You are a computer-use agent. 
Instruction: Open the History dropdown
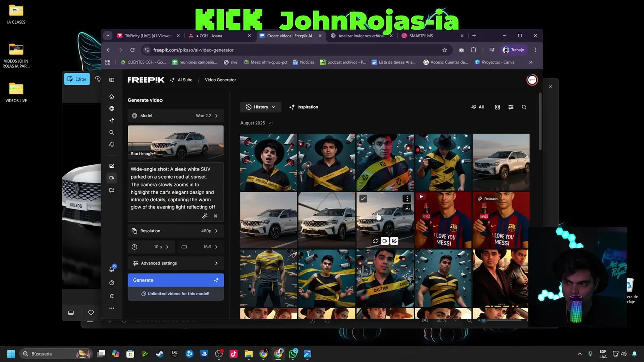coord(261,107)
